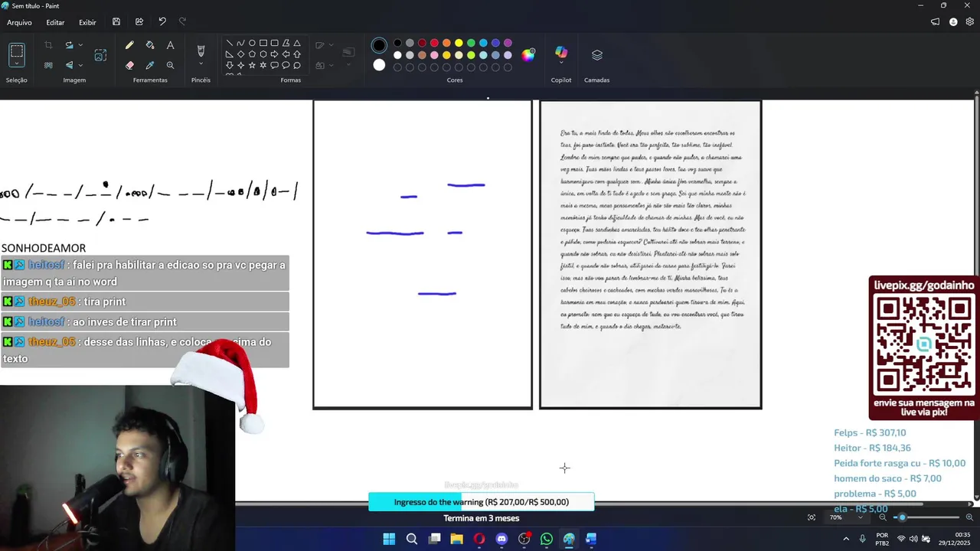Select the Text tool

pyautogui.click(x=170, y=46)
